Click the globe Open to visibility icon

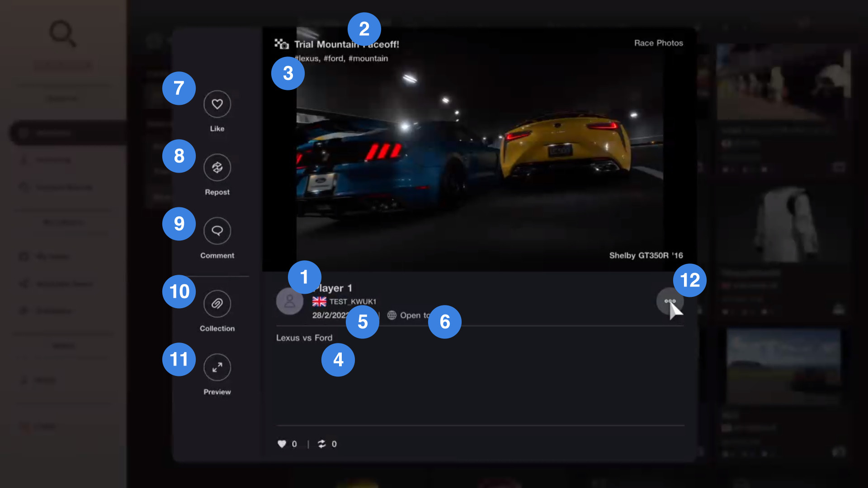(392, 315)
